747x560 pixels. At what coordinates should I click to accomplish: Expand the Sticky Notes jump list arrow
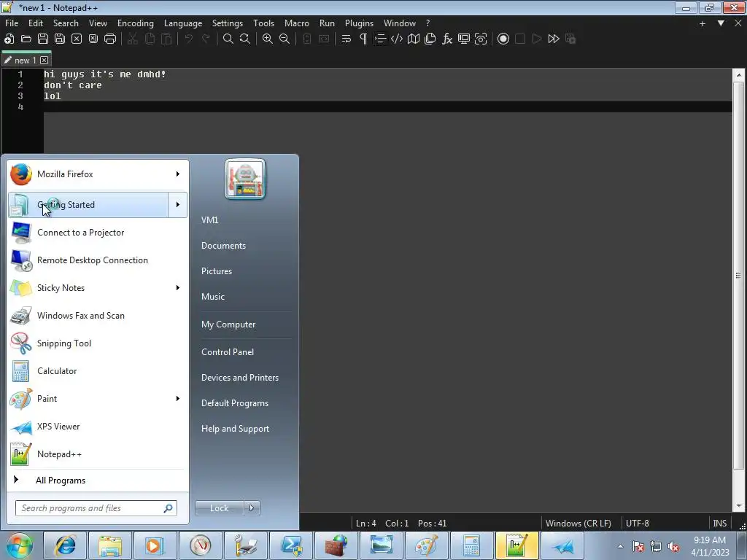[x=178, y=287]
